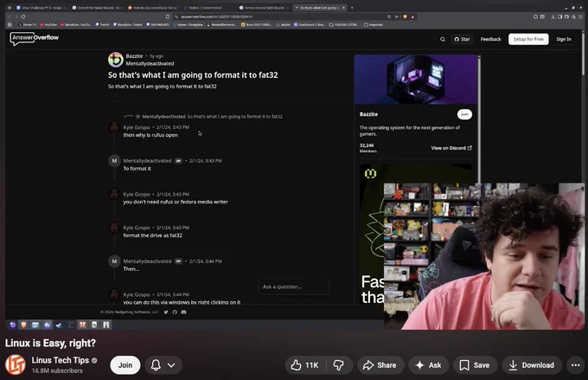Click the Bazzite start menu icon in taskbar
588x380 pixels.
[12, 325]
